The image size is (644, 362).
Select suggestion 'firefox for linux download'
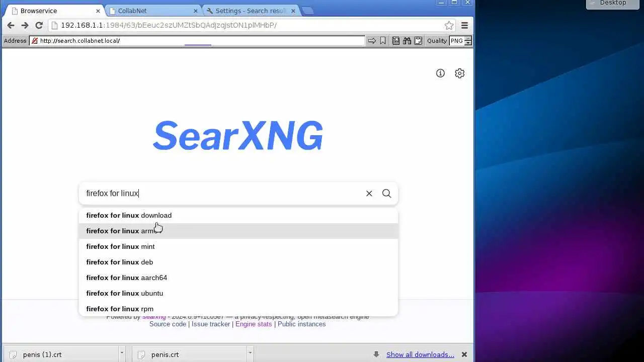click(238, 215)
